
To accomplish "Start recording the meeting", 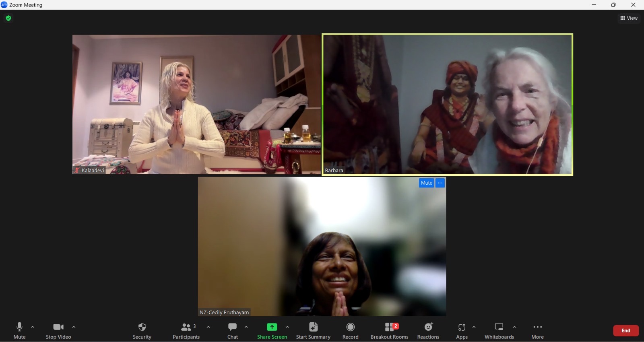I will pyautogui.click(x=350, y=330).
